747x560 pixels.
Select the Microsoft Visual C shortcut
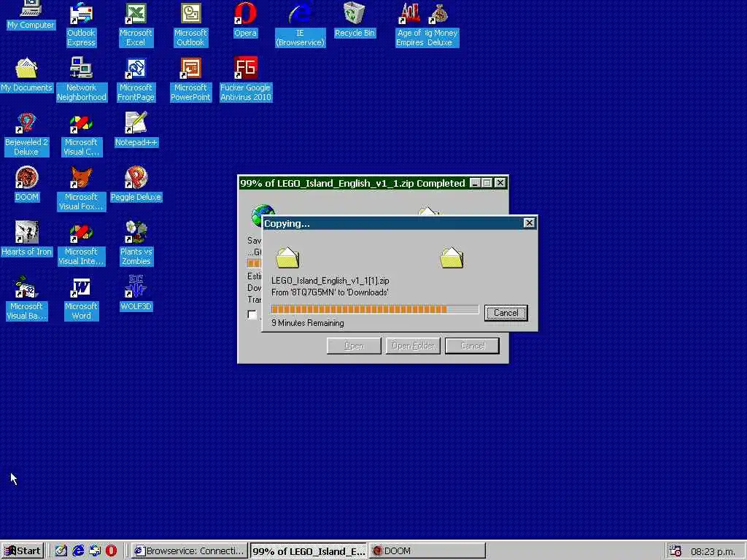click(81, 134)
